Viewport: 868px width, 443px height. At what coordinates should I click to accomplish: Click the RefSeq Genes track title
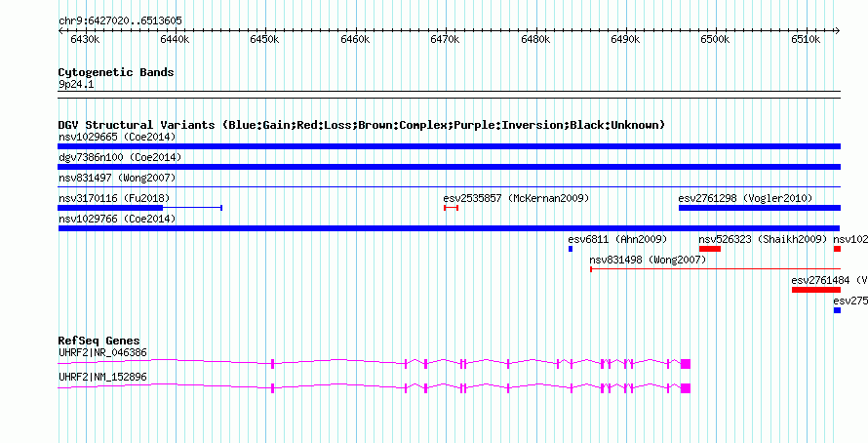point(99,342)
